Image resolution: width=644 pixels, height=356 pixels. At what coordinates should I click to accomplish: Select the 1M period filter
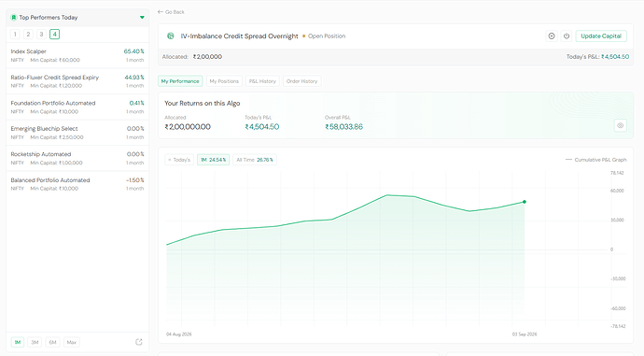click(17, 342)
